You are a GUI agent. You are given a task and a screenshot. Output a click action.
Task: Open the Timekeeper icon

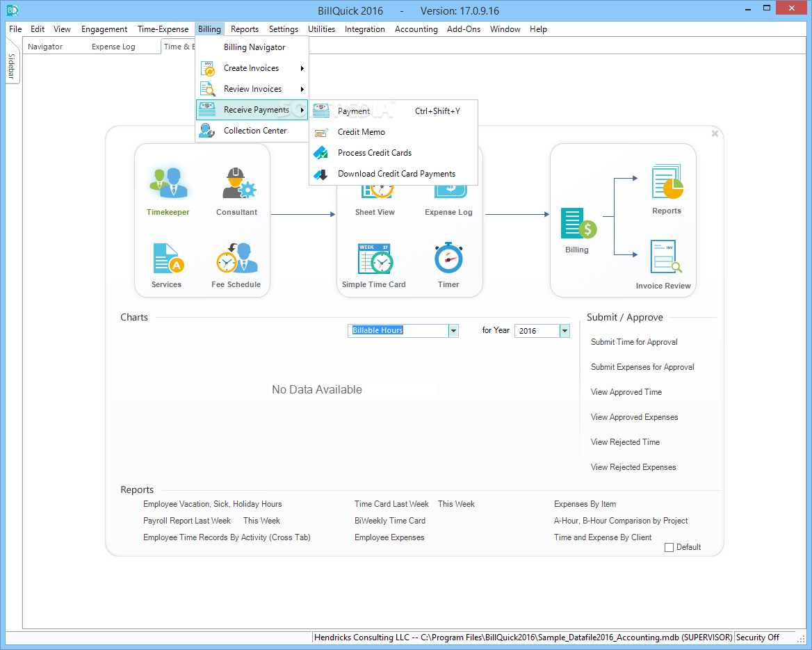(168, 183)
